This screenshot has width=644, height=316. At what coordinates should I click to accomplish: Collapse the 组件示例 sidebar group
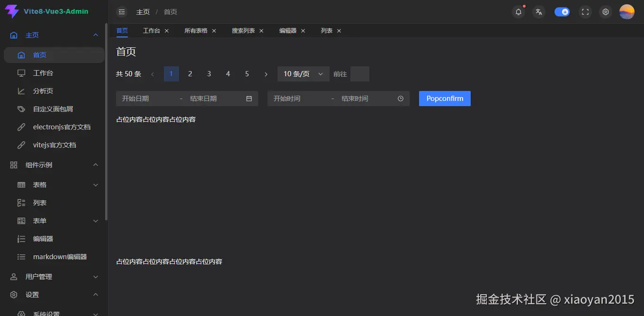pyautogui.click(x=96, y=165)
